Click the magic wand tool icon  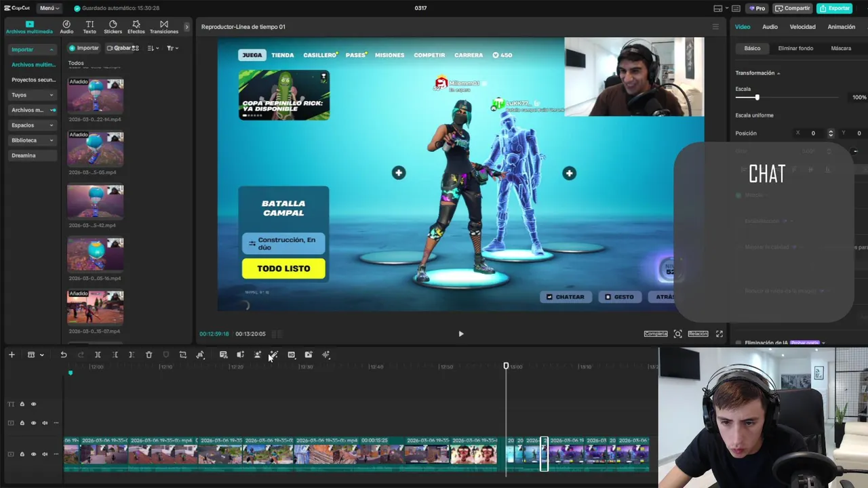(273, 354)
